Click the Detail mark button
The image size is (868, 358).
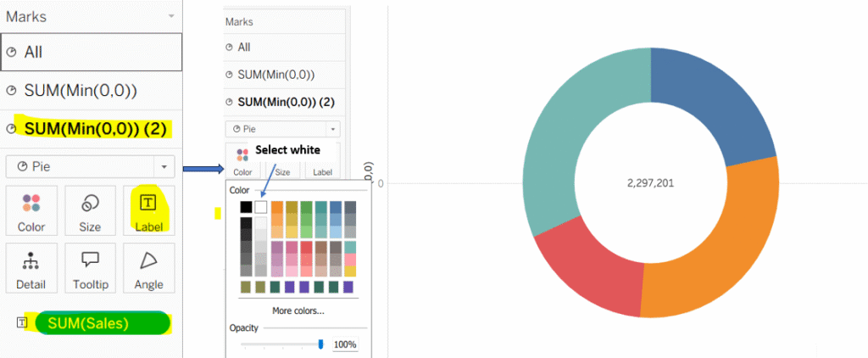[31, 268]
